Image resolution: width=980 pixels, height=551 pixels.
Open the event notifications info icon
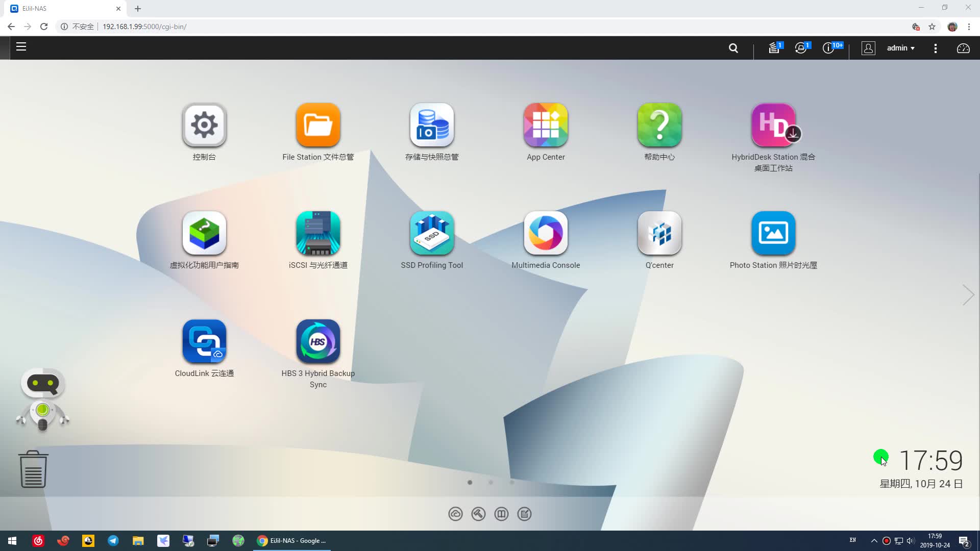pyautogui.click(x=828, y=48)
